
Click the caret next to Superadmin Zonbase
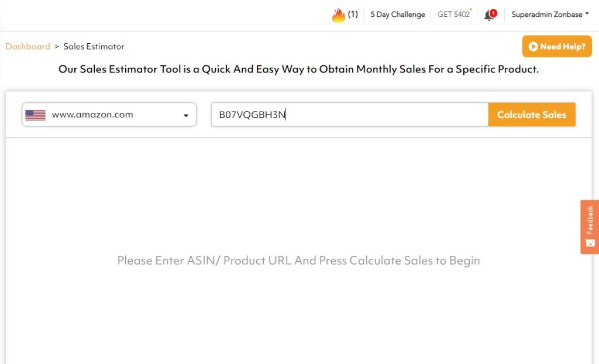pyautogui.click(x=587, y=15)
